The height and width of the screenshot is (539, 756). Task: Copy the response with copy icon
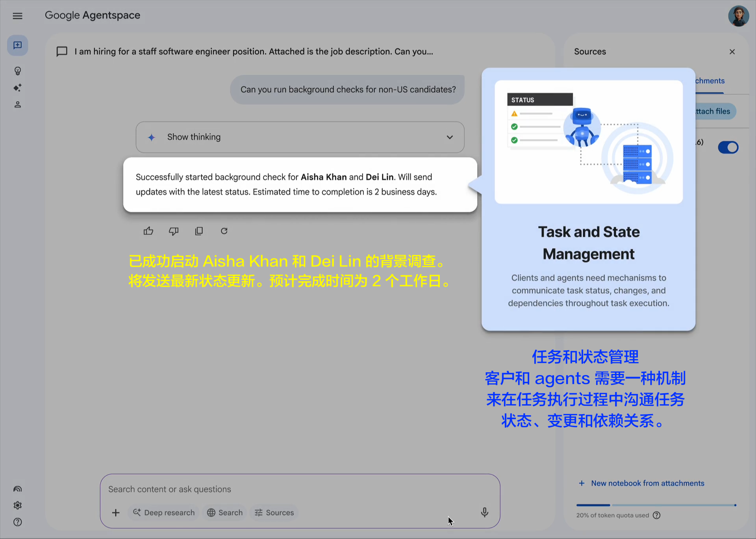click(x=199, y=231)
